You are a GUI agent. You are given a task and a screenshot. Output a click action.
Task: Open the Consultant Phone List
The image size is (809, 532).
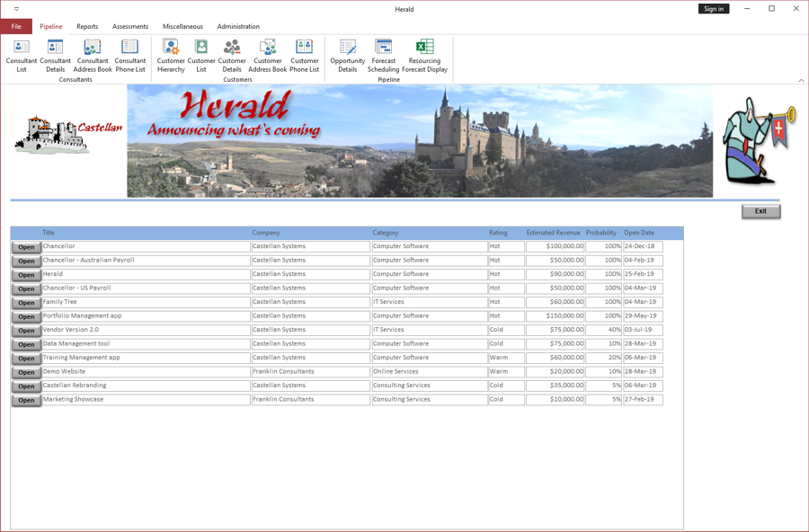click(130, 56)
